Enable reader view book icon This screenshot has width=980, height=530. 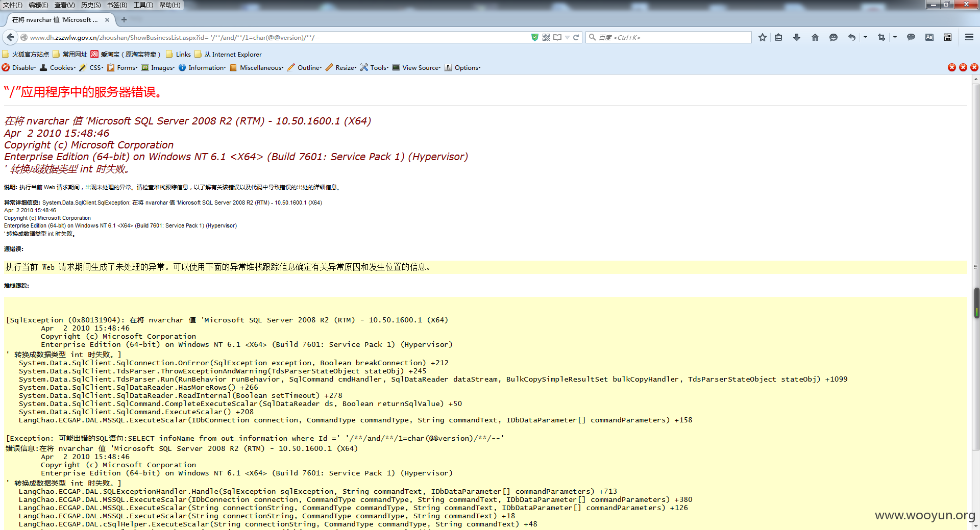tap(557, 37)
